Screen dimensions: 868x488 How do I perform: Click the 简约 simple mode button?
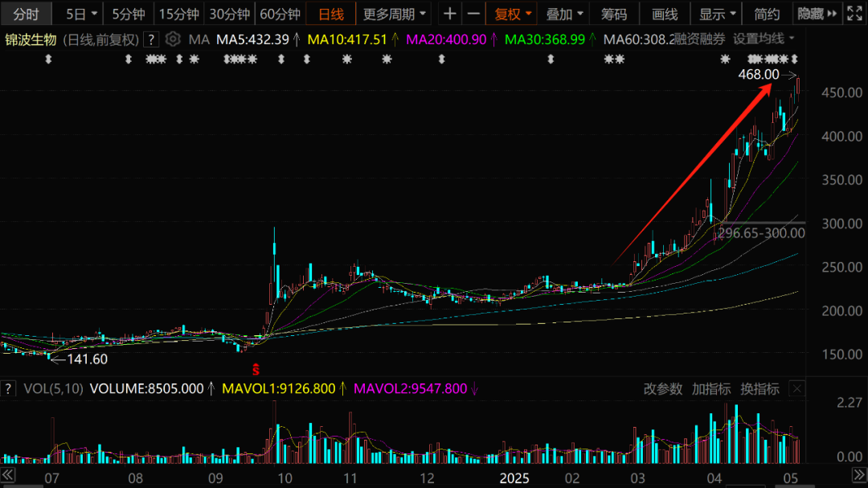pyautogui.click(x=767, y=14)
